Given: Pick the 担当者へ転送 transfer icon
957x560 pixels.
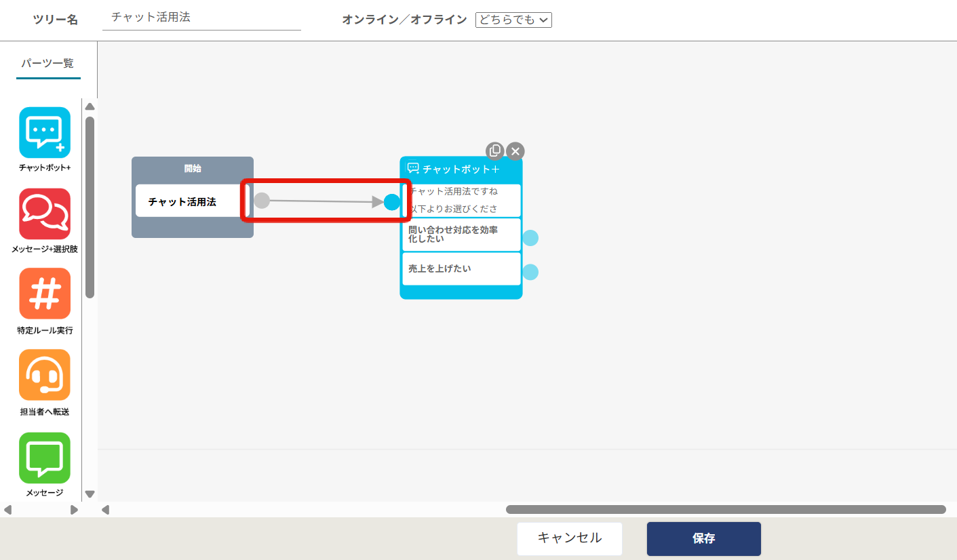Looking at the screenshot, I should [44, 375].
